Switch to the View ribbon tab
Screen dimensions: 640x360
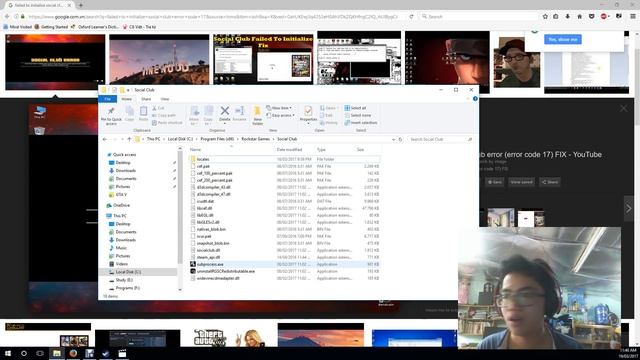[x=165, y=99]
